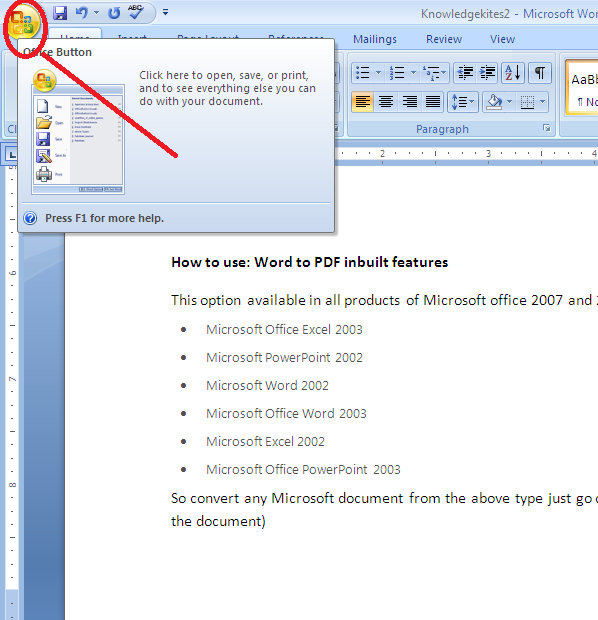The width and height of the screenshot is (598, 620).
Task: Open the Office Button menu
Action: (x=23, y=22)
